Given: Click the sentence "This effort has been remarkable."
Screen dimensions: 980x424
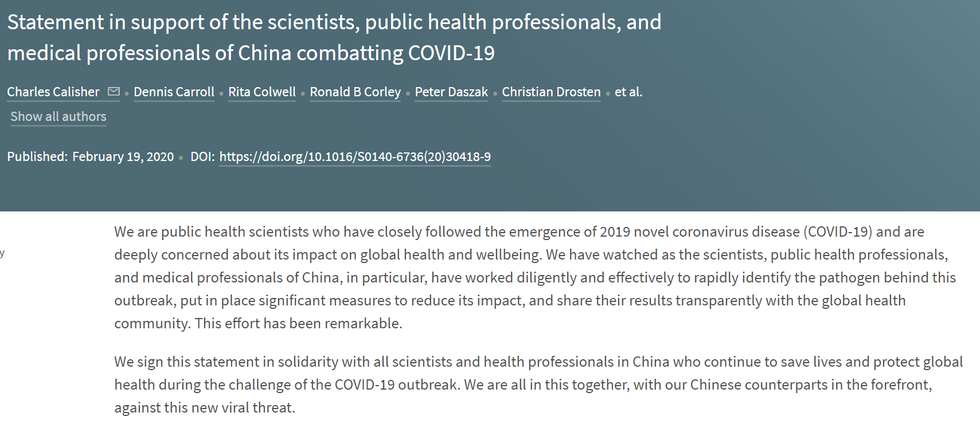Looking at the screenshot, I should (x=298, y=323).
